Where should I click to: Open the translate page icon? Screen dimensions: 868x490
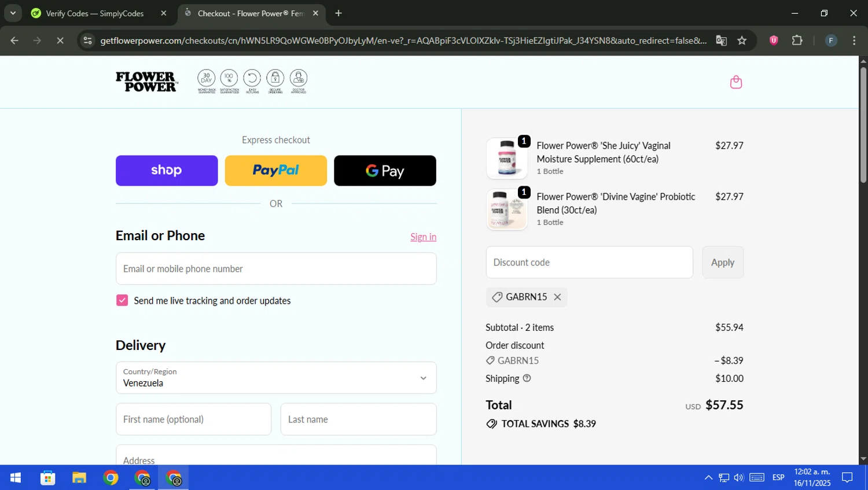(721, 40)
